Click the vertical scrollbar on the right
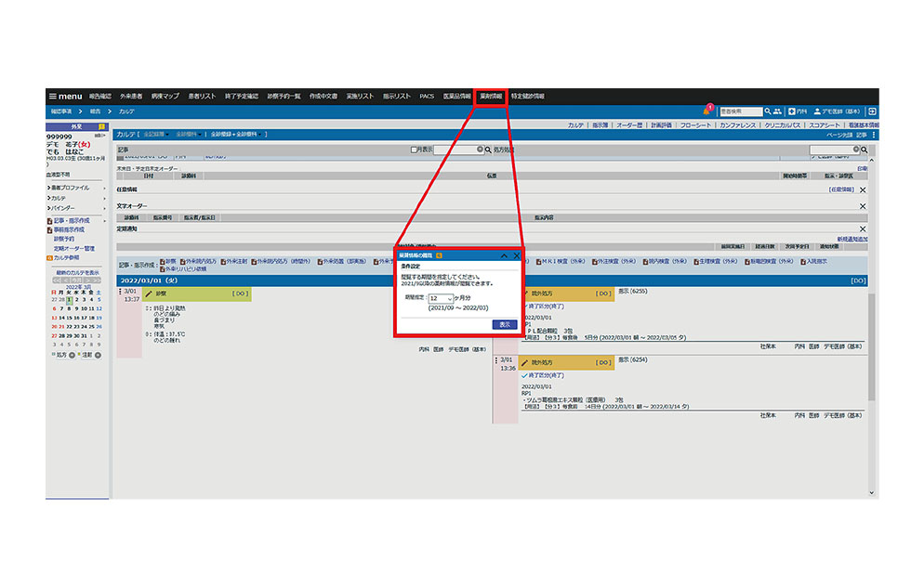Image resolution: width=924 pixels, height=587 pixels. pos(872,344)
